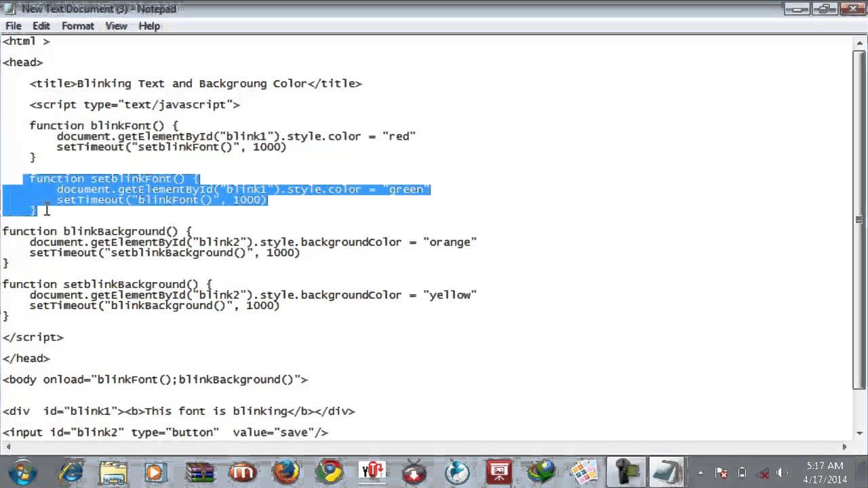Click the horizontal scrollbar right arrow
The height and width of the screenshot is (488, 868).
tap(845, 447)
